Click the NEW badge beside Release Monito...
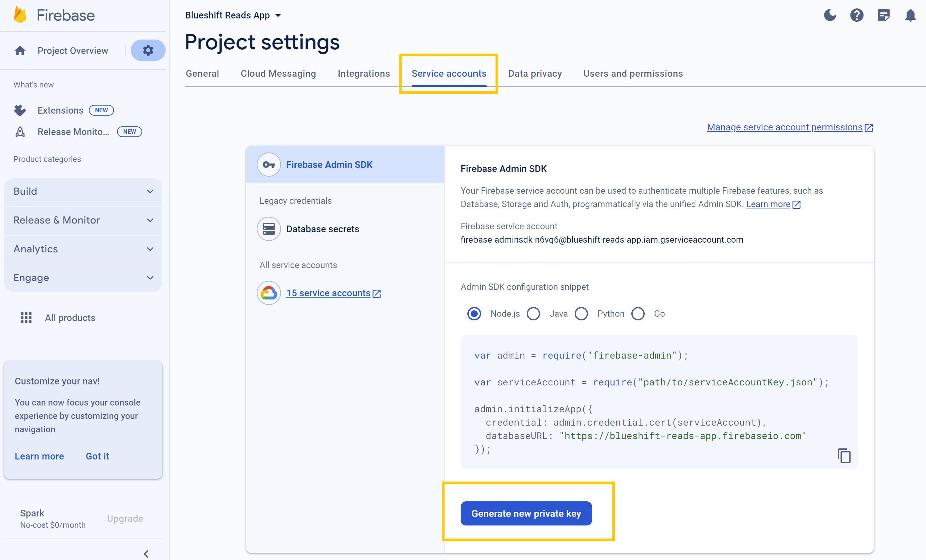 click(129, 131)
